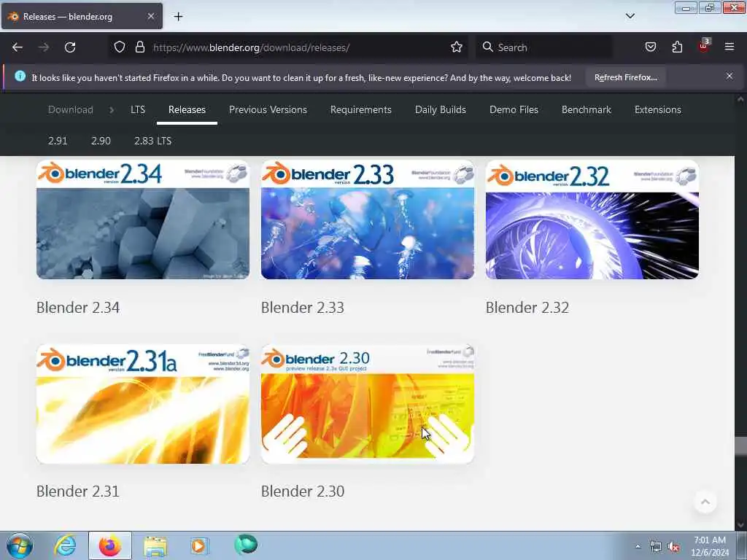747x560 pixels.
Task: Jump to the 2.90 release link
Action: tap(101, 141)
